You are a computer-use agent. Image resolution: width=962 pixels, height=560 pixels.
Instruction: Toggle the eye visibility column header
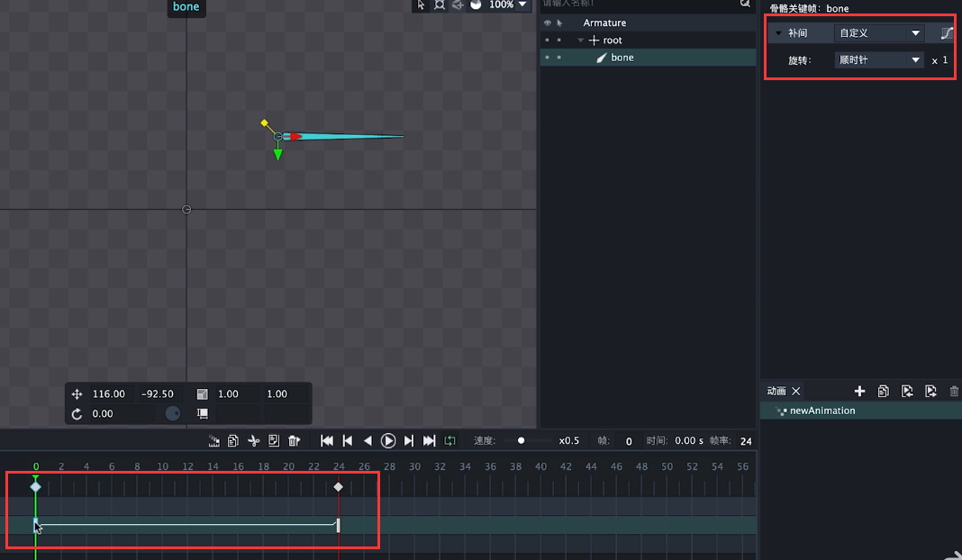(548, 23)
